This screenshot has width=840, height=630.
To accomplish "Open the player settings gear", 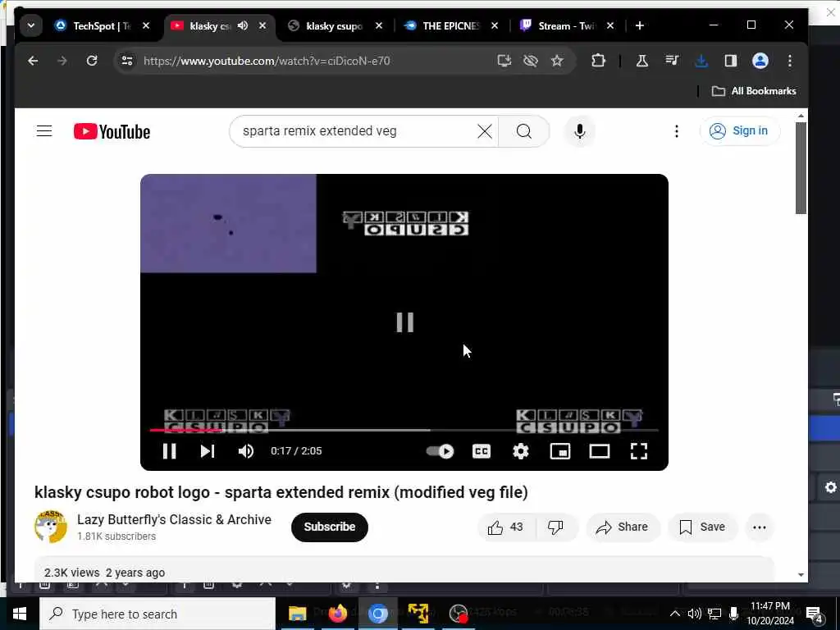I will point(521,451).
